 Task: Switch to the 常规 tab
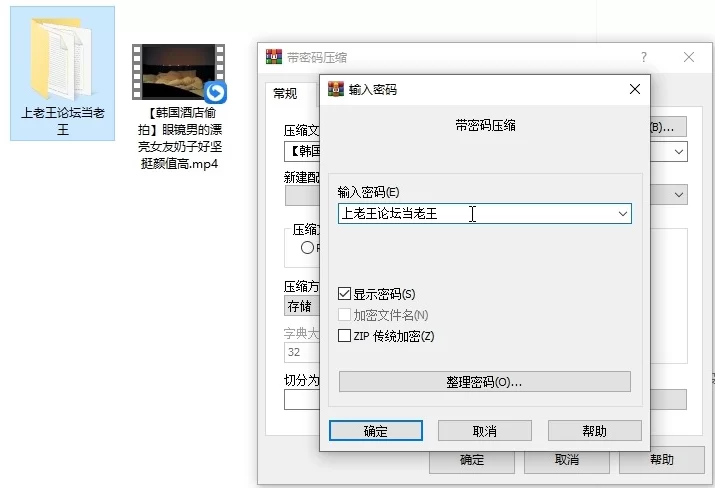(x=285, y=93)
